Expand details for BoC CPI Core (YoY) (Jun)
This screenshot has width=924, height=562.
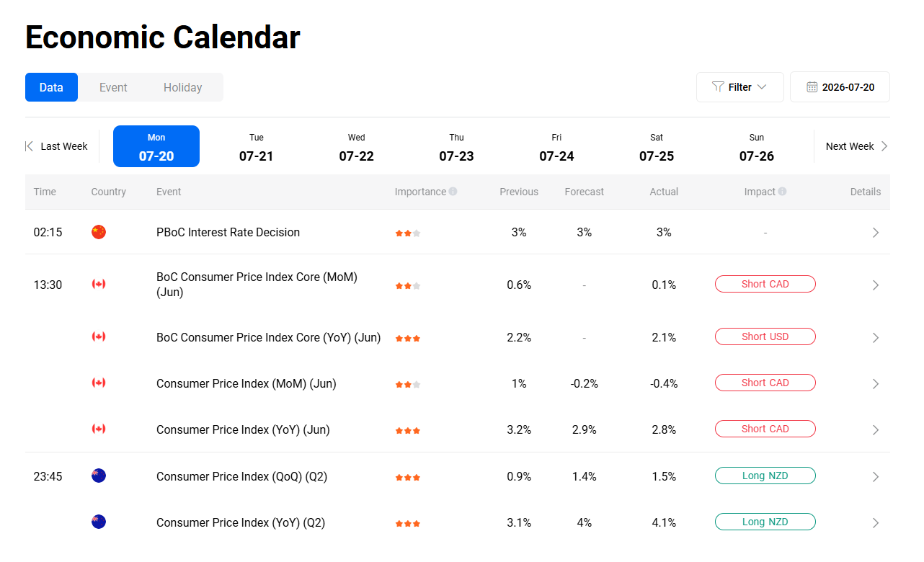876,338
